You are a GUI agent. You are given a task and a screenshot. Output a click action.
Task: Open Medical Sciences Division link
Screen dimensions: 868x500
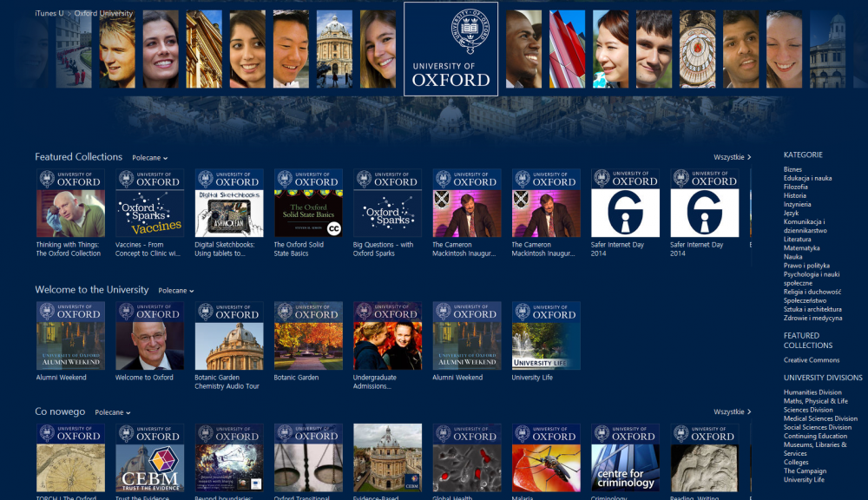coord(820,418)
